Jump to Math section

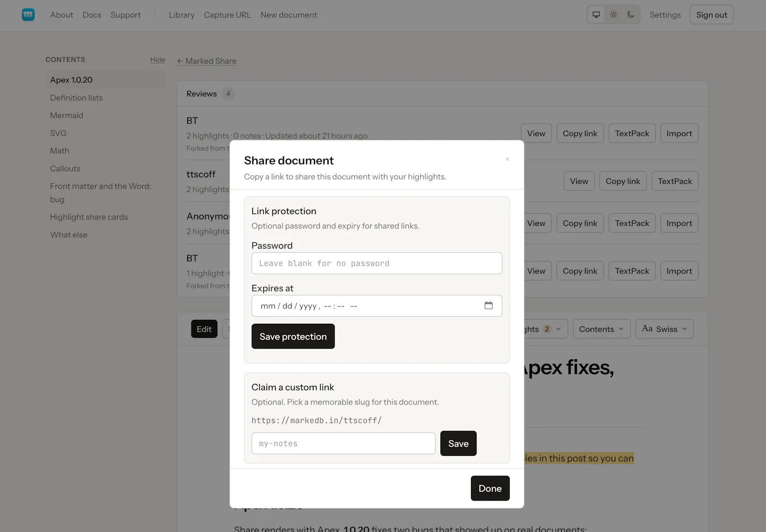tap(60, 151)
